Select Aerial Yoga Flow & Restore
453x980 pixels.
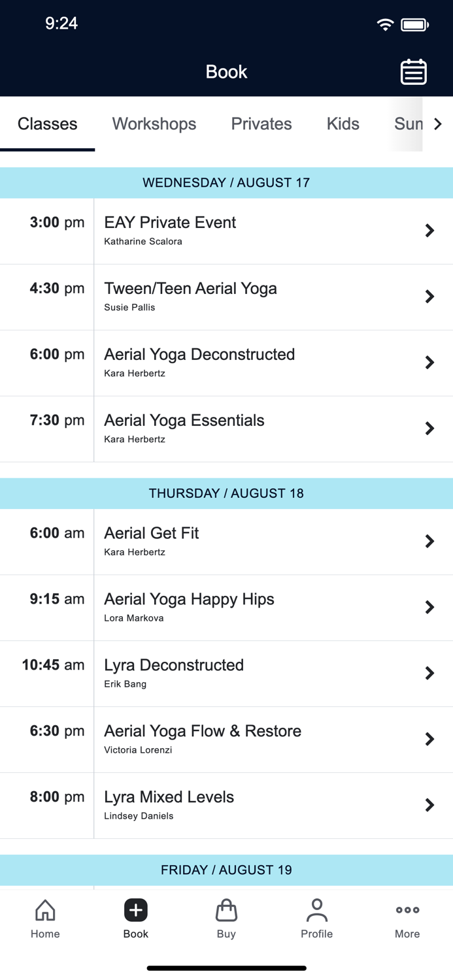click(x=203, y=738)
